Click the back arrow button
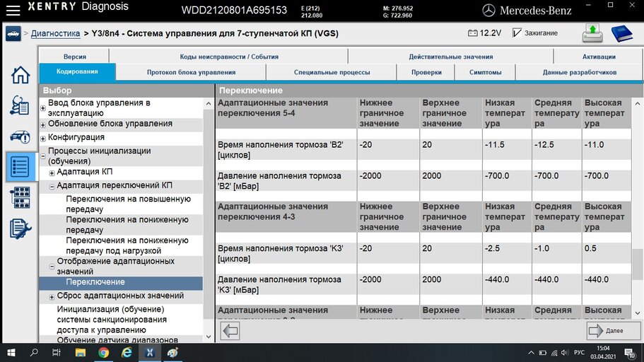Screen dimensions: 644x362 pos(230,331)
